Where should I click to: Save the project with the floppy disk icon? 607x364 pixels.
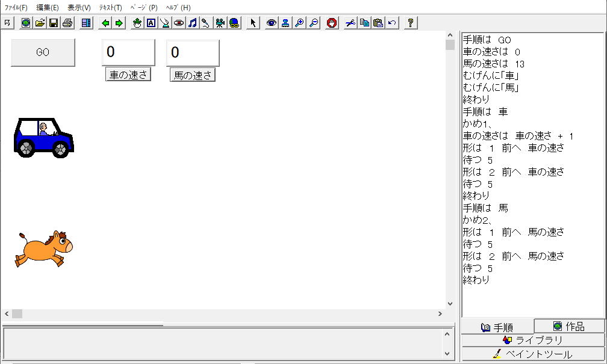coord(53,23)
